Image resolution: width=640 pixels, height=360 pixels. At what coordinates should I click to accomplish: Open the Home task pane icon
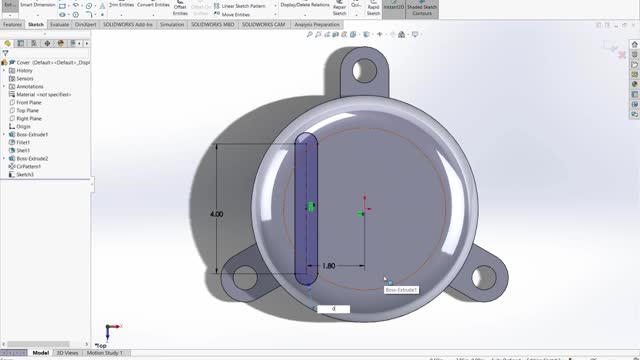click(x=634, y=44)
